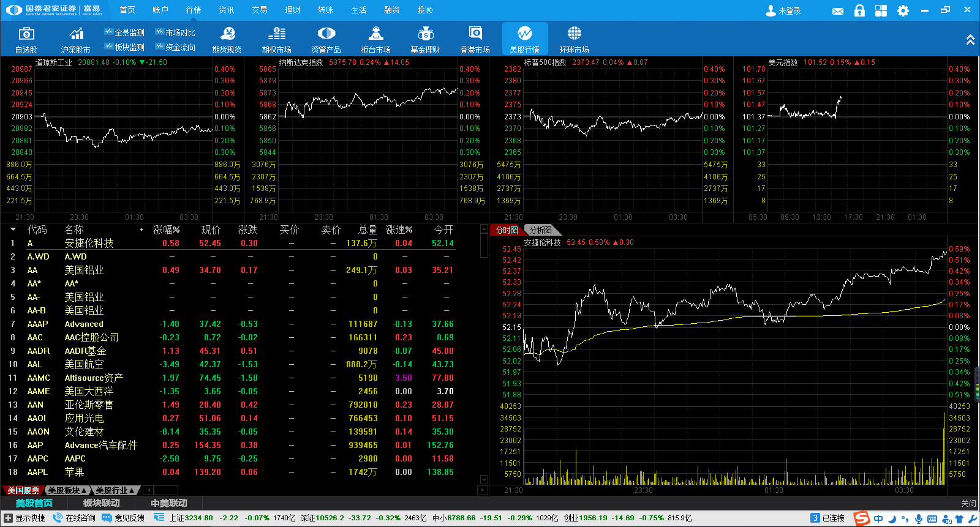
Task: Open the 中美联动 bottom tab
Action: pyautogui.click(x=168, y=503)
